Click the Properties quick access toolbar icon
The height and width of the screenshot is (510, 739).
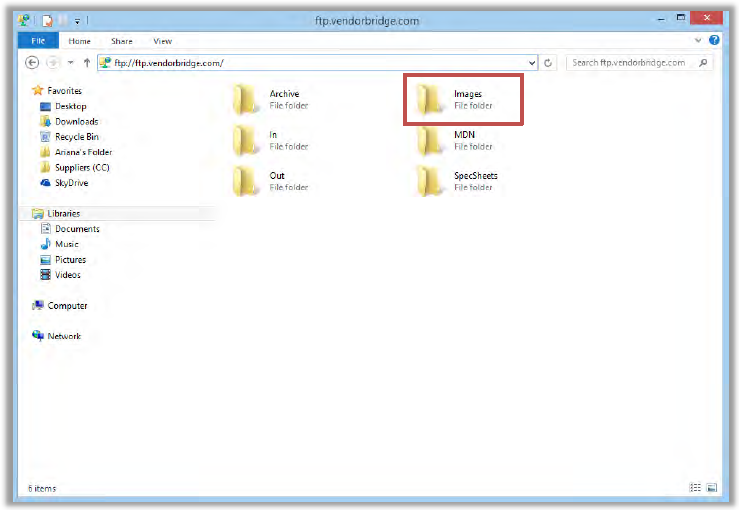(x=47, y=21)
